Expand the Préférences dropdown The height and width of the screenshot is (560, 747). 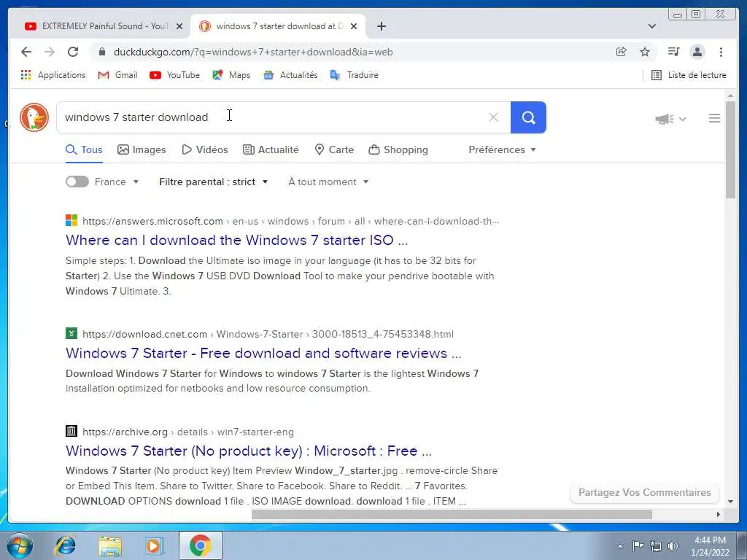click(502, 149)
